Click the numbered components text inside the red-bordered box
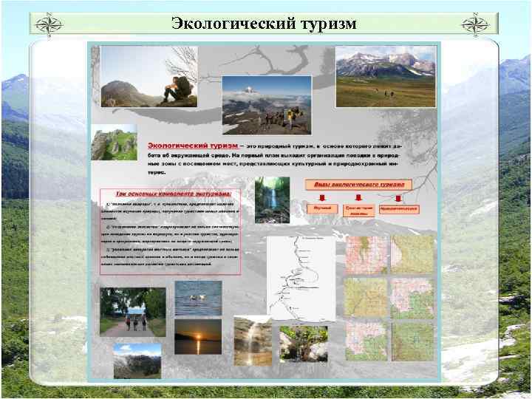The width and height of the screenshot is (532, 399). 171,234
